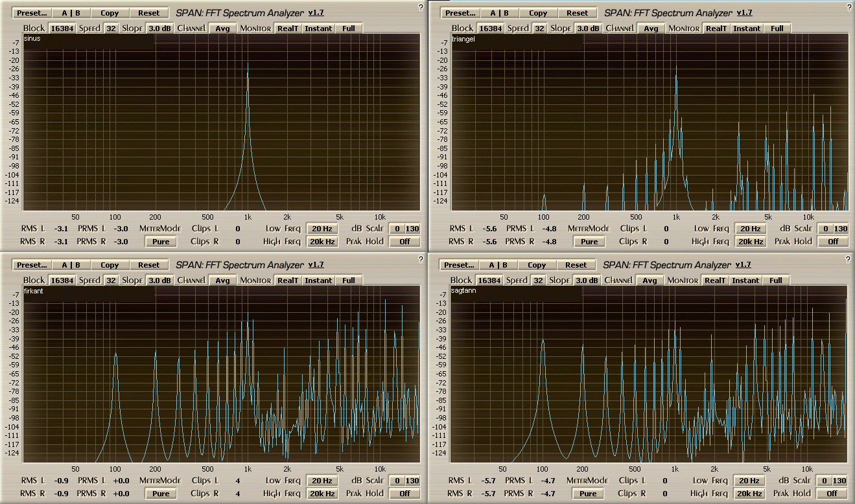Set High Freq 20k Hz in firkant analyzer

322,494
